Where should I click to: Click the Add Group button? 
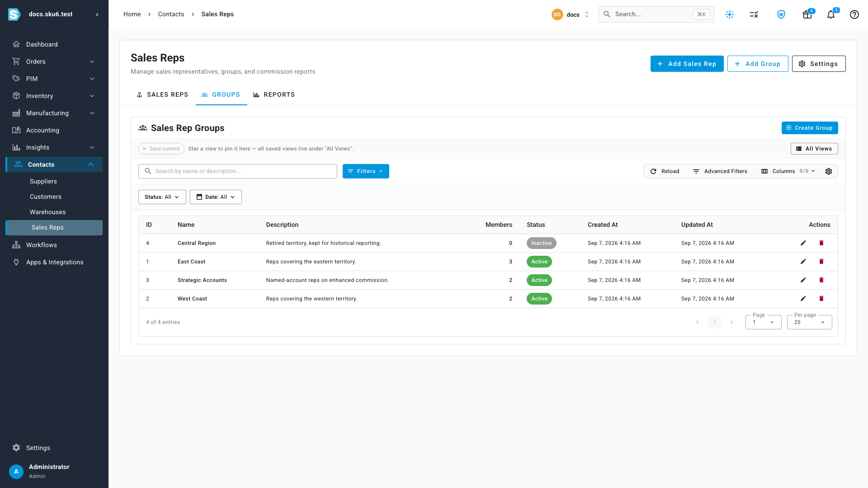pyautogui.click(x=758, y=64)
